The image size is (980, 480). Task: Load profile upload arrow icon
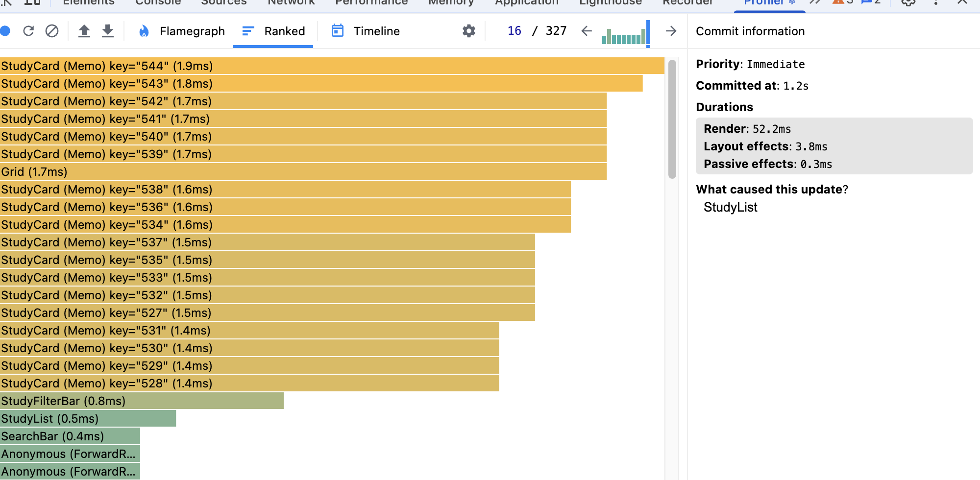pyautogui.click(x=84, y=31)
